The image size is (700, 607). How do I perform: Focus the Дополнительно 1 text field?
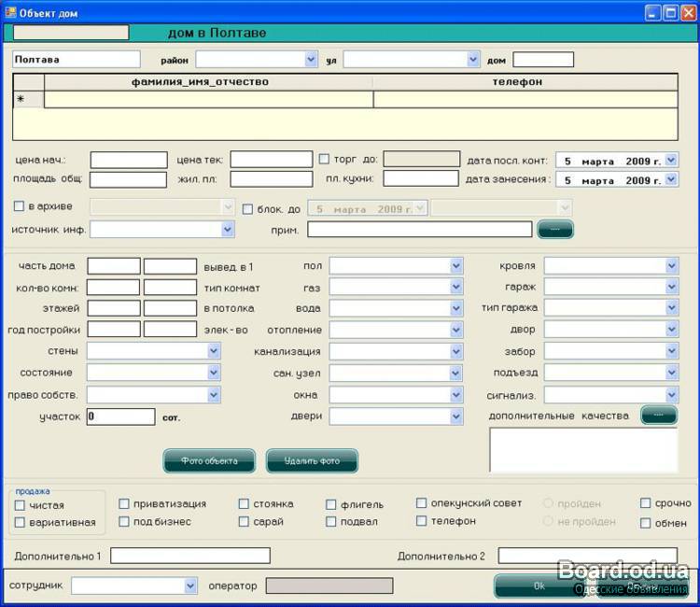pyautogui.click(x=190, y=556)
